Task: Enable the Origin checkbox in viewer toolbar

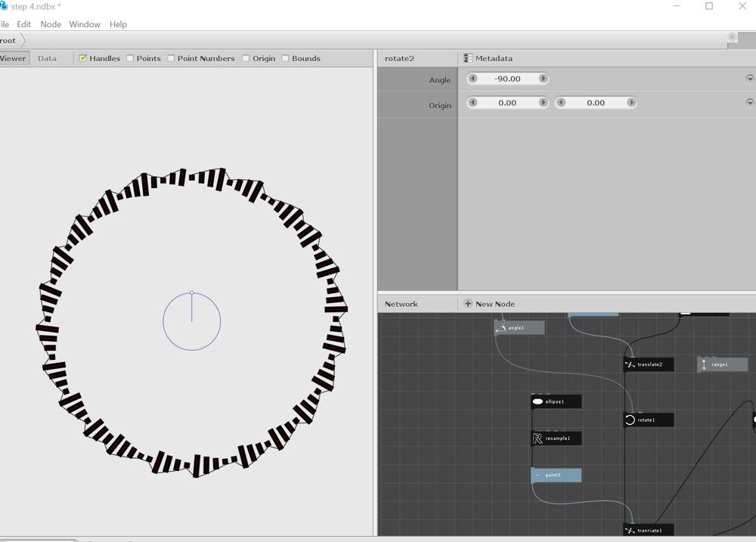Action: pos(246,58)
